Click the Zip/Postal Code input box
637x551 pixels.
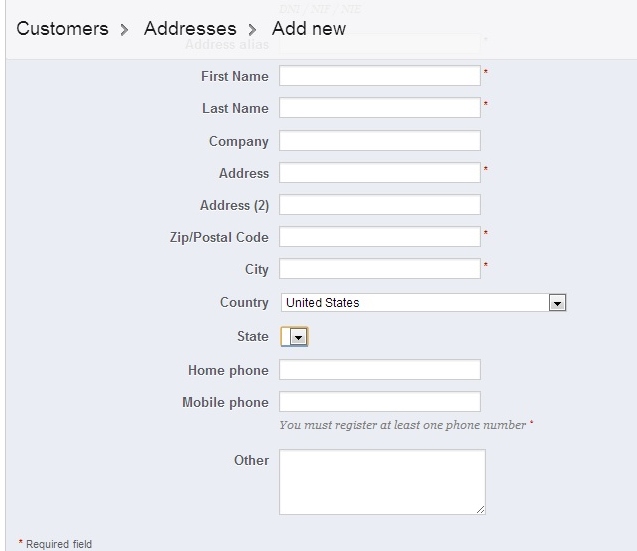(x=380, y=237)
